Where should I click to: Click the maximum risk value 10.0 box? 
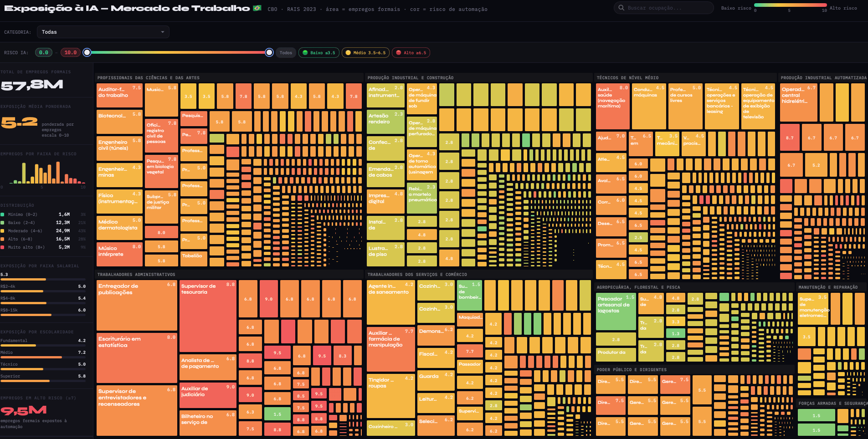[x=71, y=53]
